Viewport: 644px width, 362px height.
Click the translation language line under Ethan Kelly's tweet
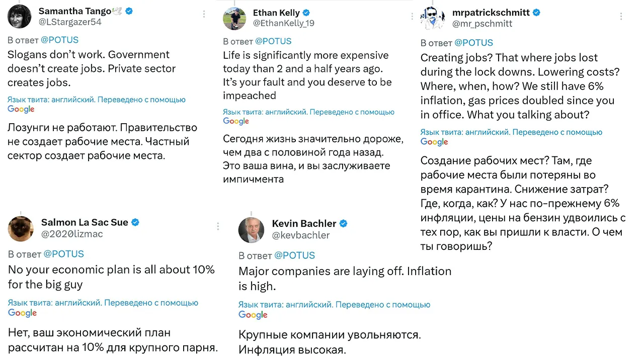[x=309, y=112]
